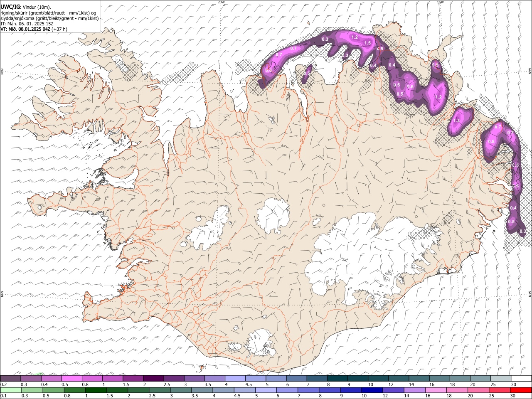Select the green 0.8 swatch in bottom legend
The height and width of the screenshot is (399, 532).
pyautogui.click(x=75, y=390)
